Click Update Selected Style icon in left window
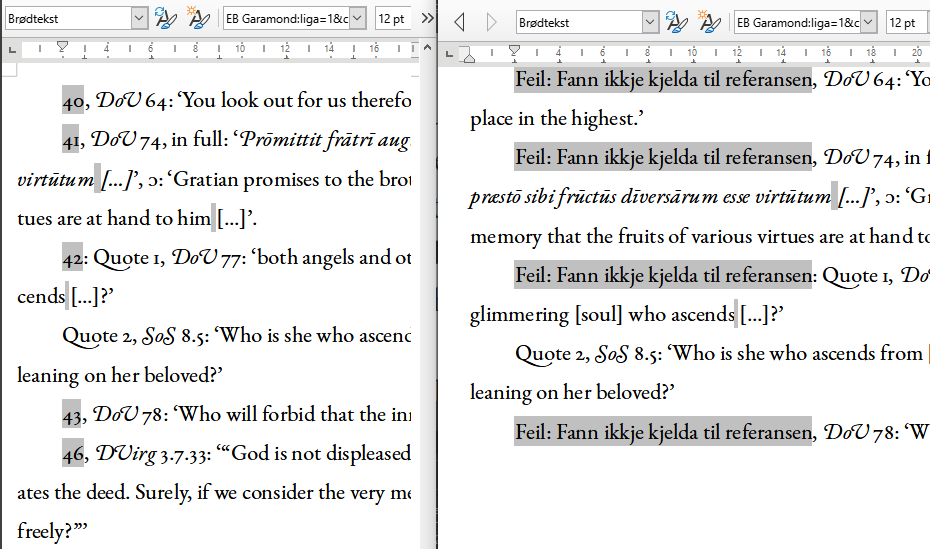This screenshot has width=930, height=549. coord(165,19)
